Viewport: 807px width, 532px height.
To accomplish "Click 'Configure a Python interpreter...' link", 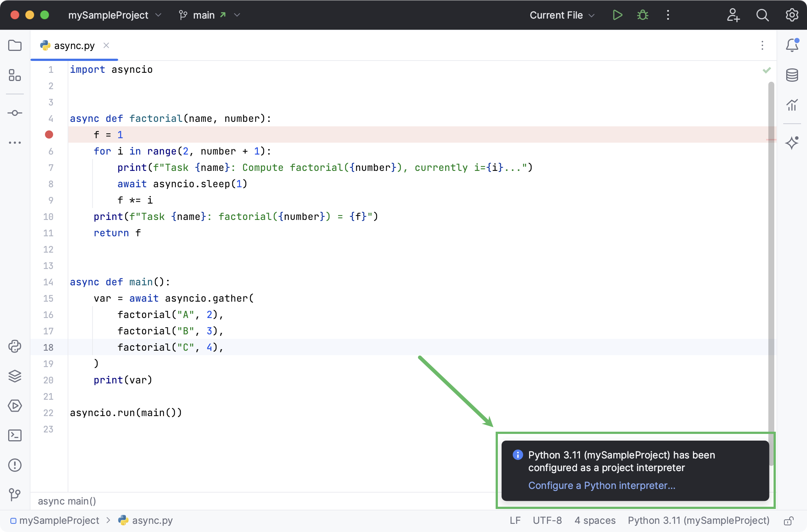I will click(602, 485).
